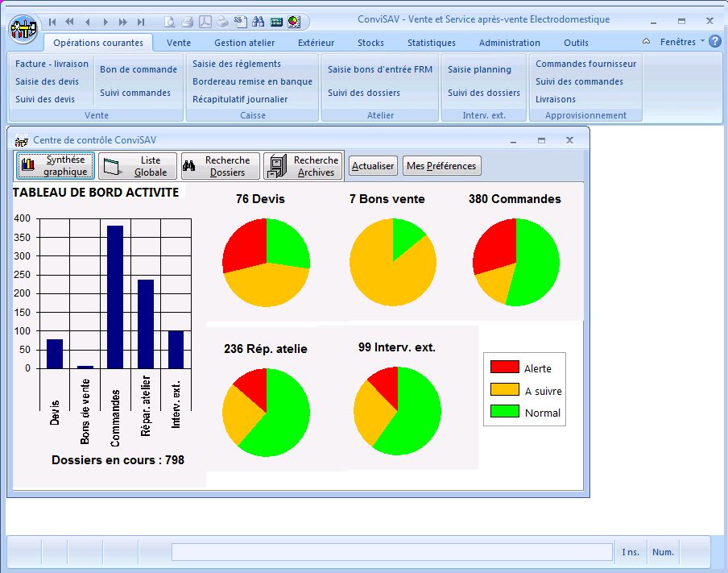
Task: Open the control center table icon in toolbar
Action: pos(276,22)
